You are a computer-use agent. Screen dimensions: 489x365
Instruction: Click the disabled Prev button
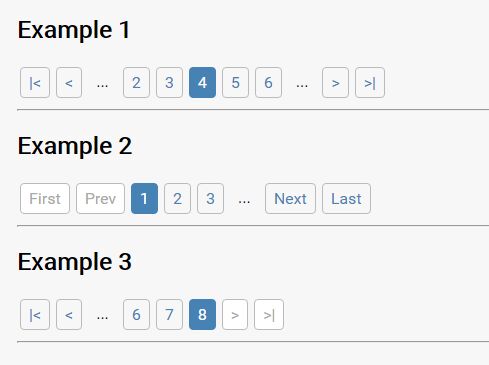click(100, 199)
